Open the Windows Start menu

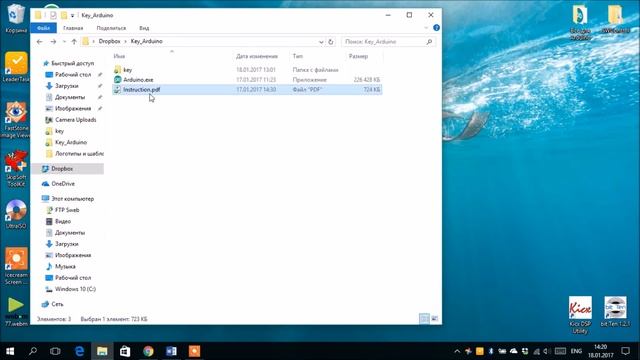10,351
